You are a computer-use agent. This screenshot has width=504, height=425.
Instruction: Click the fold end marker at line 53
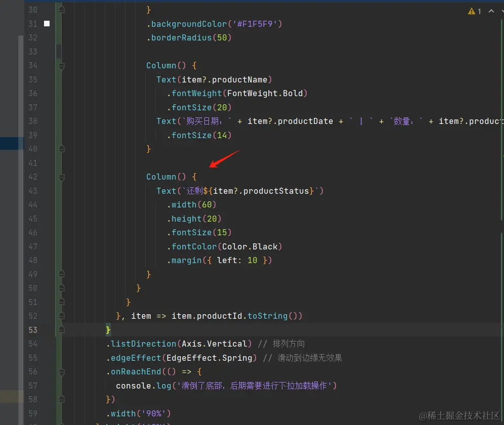(x=62, y=330)
